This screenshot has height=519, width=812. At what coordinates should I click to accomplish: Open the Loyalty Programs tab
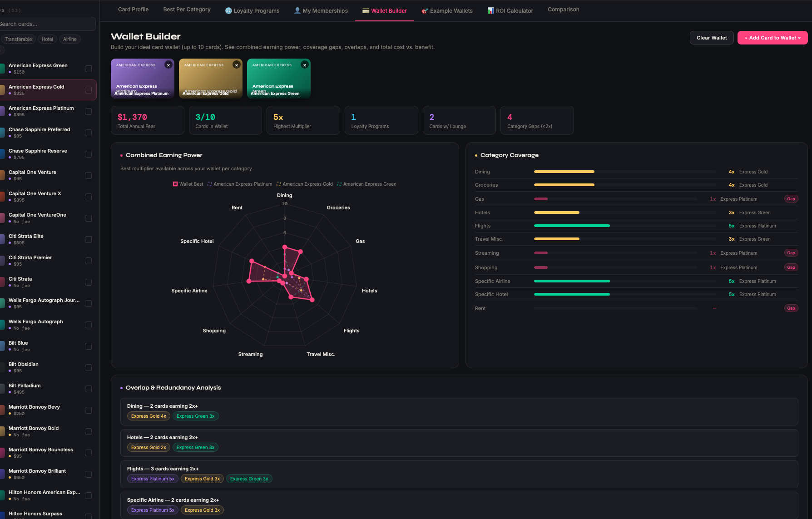[252, 11]
